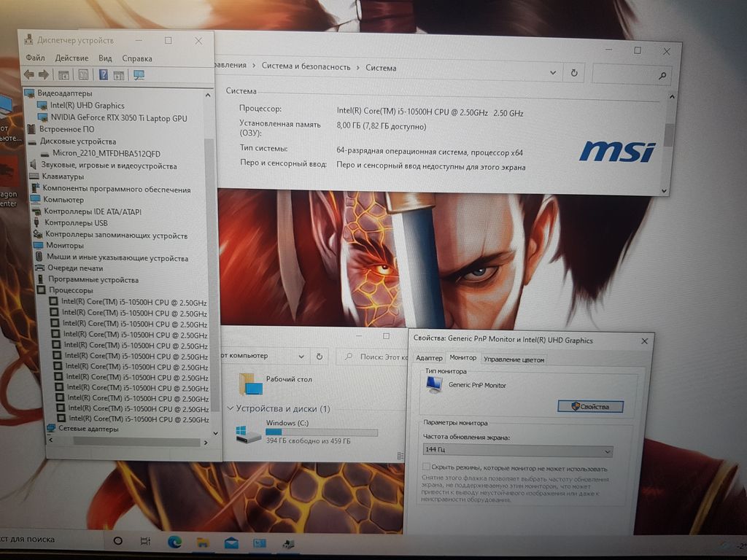The image size is (747, 560).
Task: Click the Система и безопасность breadcrumb
Action: [x=306, y=66]
